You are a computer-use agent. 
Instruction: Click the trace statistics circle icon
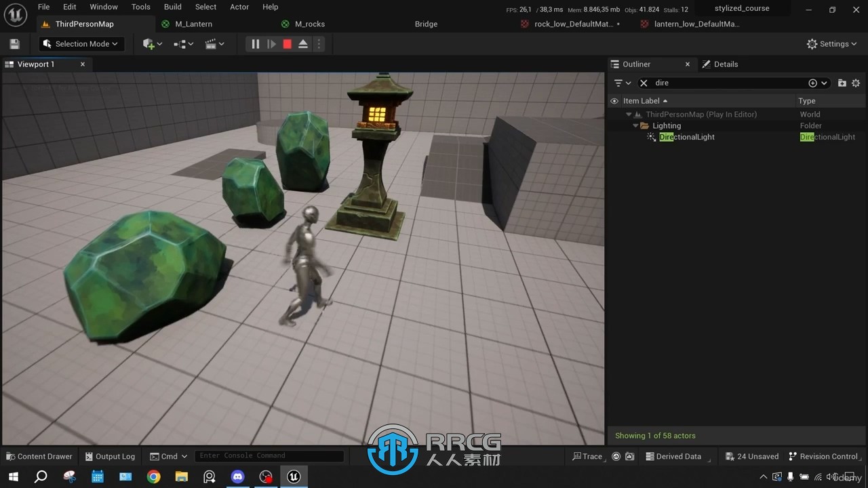tap(616, 456)
